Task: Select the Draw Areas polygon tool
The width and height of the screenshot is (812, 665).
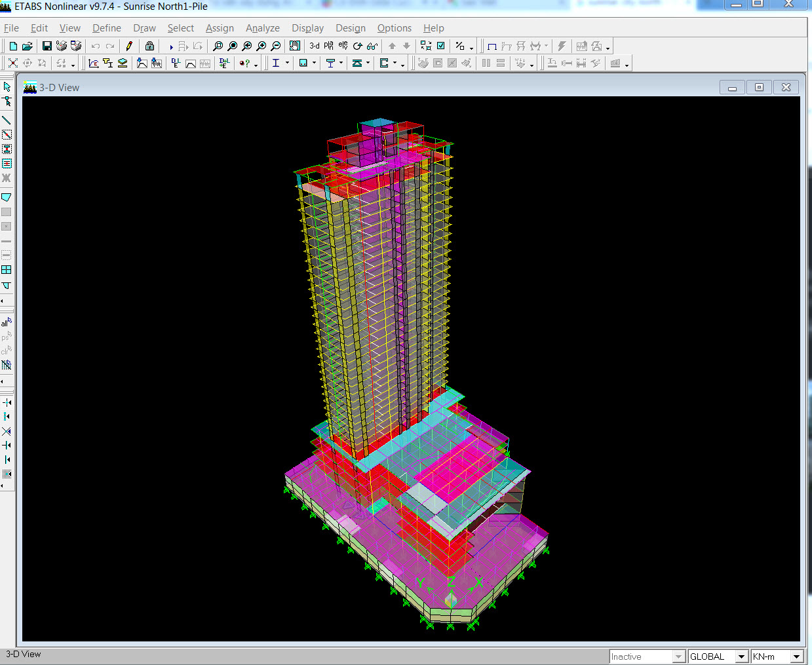Action: 7,197
